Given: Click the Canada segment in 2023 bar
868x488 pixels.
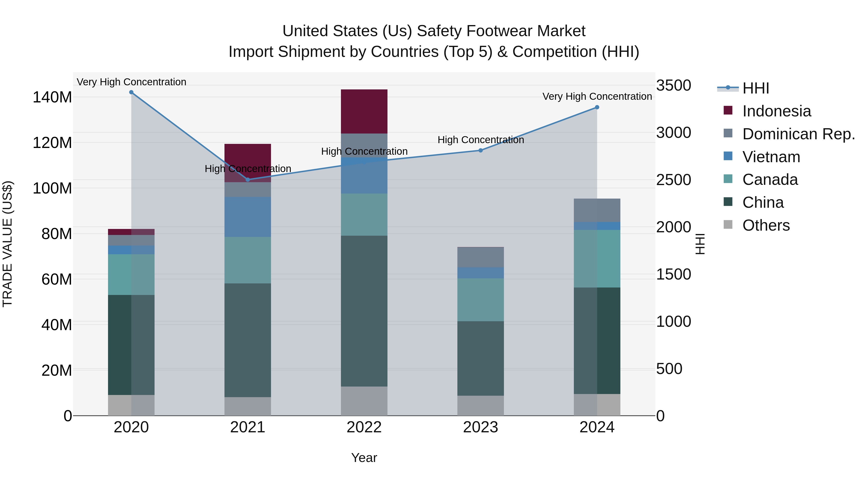Looking at the screenshot, I should [481, 300].
